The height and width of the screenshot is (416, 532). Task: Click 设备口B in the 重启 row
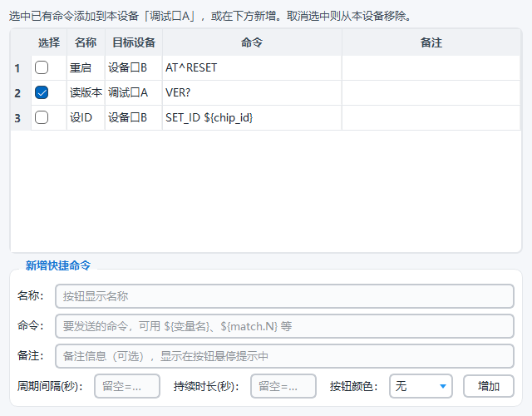134,67
